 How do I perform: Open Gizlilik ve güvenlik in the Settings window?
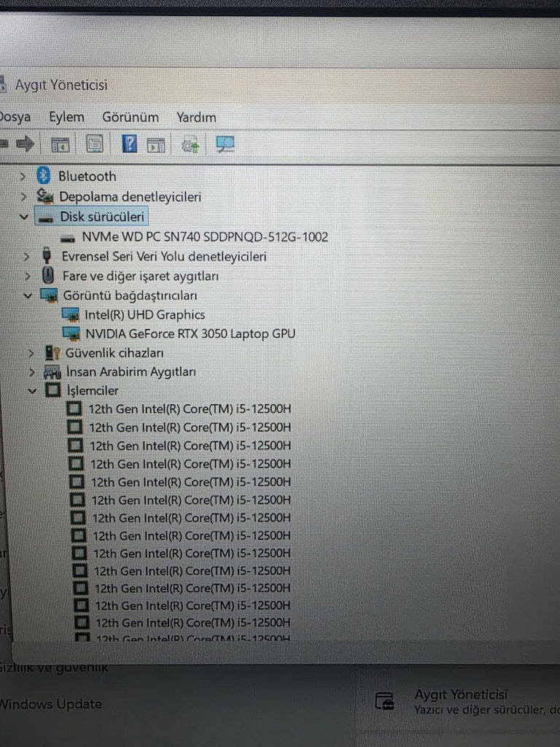click(x=54, y=667)
